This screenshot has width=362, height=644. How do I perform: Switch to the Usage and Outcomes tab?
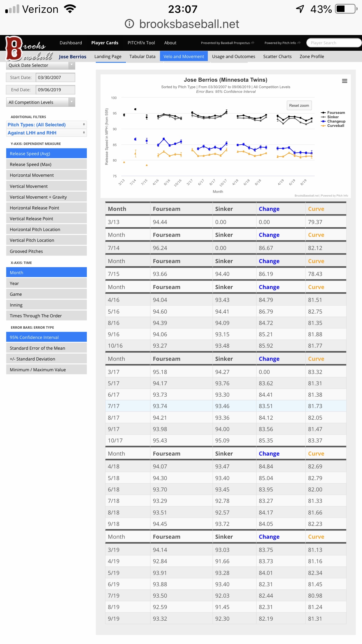(x=233, y=57)
